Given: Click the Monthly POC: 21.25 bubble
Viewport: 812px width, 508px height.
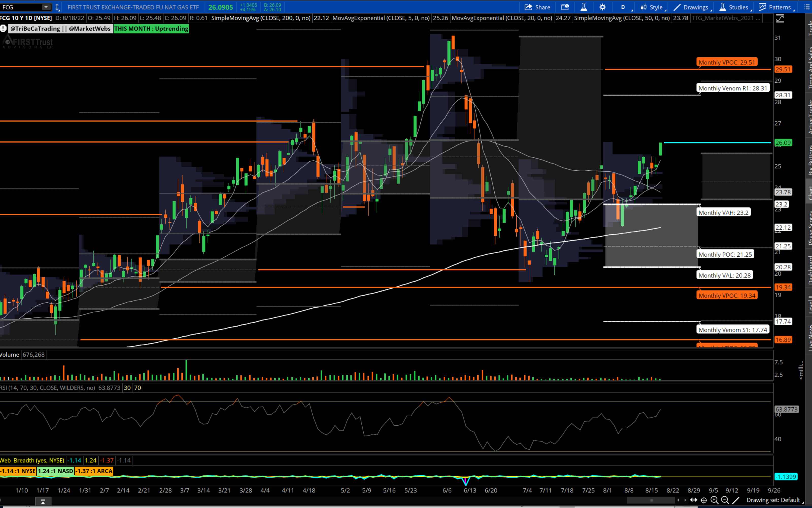Looking at the screenshot, I should (725, 255).
